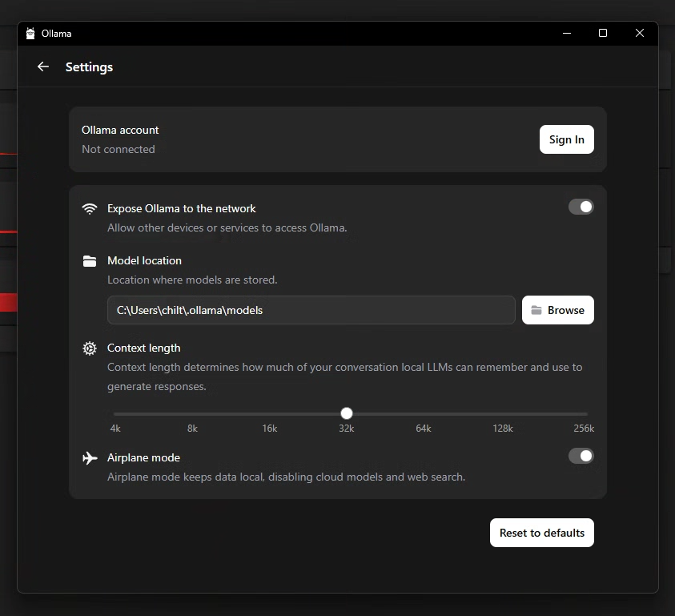This screenshot has width=675, height=616.
Task: Click Browse to choose model folder
Action: pos(557,310)
